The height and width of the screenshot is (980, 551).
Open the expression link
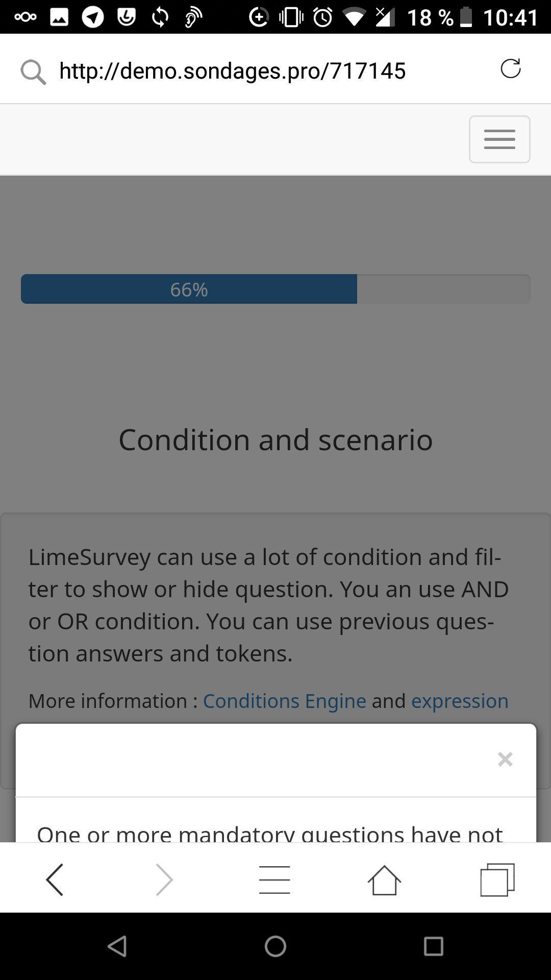[x=460, y=701]
